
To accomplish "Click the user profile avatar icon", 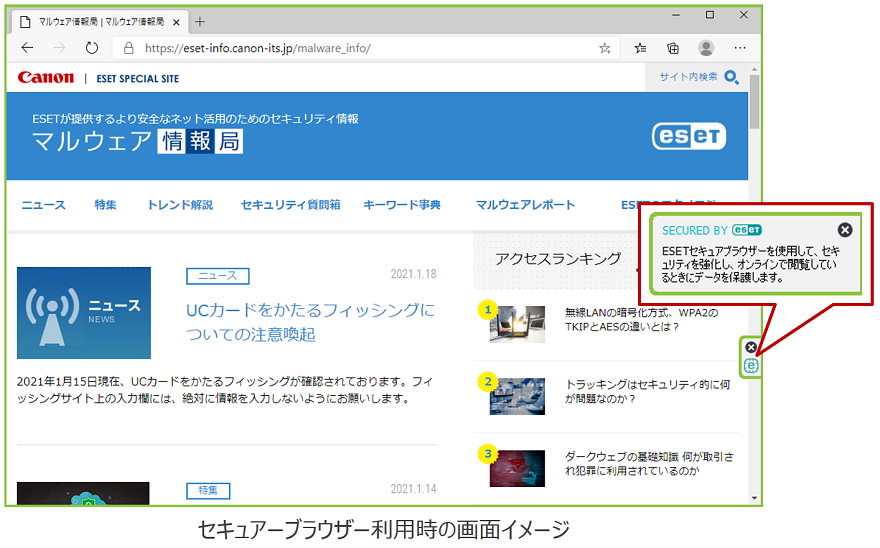I will click(x=707, y=48).
